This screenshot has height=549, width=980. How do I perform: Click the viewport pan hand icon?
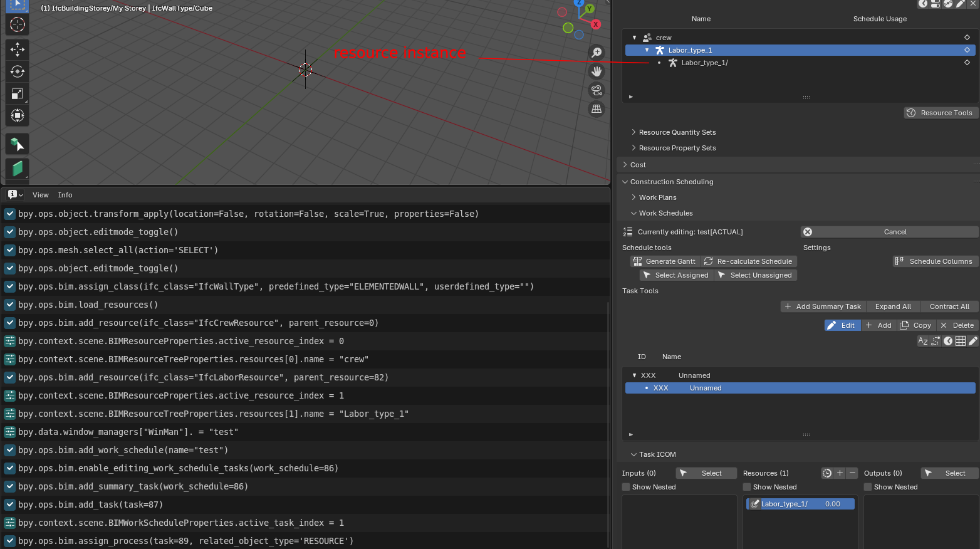(597, 71)
